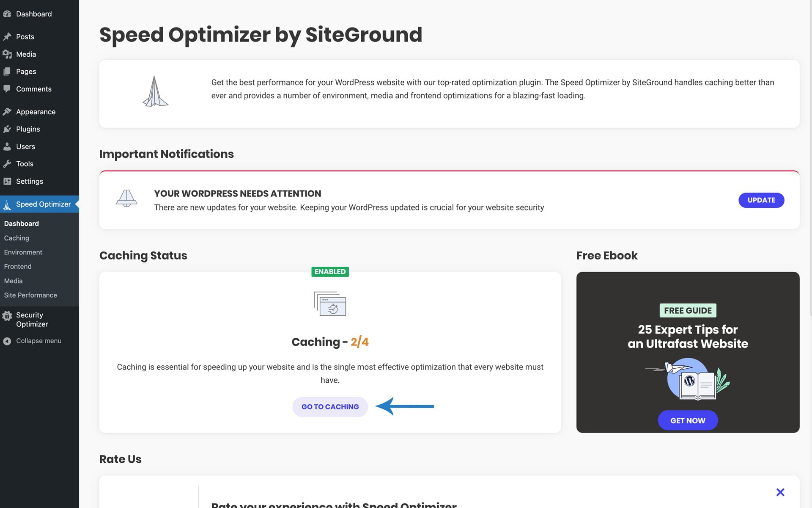Click GET NOW on the ebook card
Screen dimensions: 812x508
688,420
